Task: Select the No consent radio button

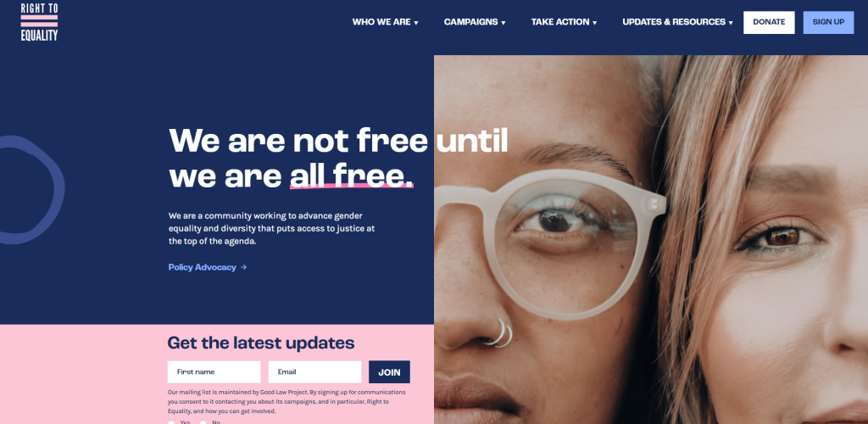Action: coord(203,422)
